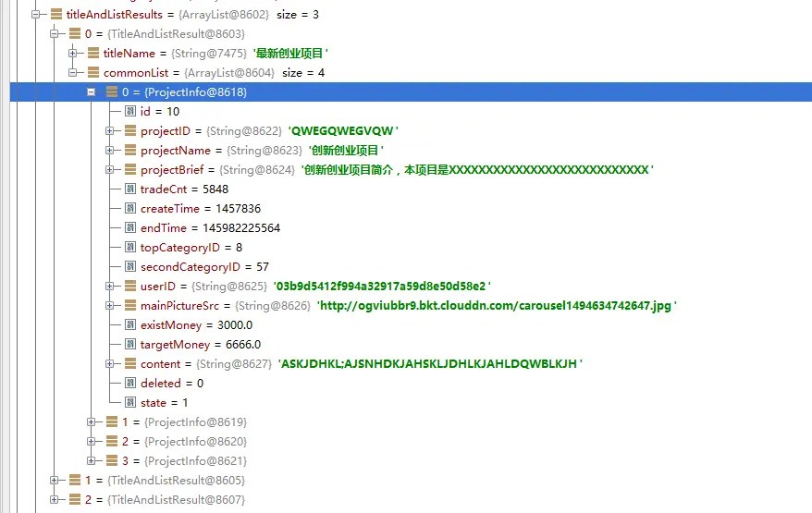Click the object icon of TitleAndListResult@8605
The width and height of the screenshot is (812, 513).
(75, 481)
